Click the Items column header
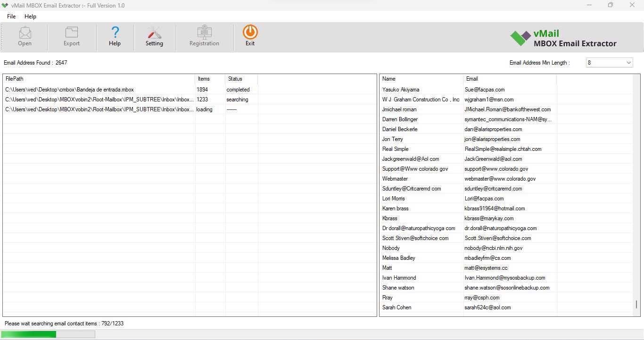The width and height of the screenshot is (644, 340). 210,79
